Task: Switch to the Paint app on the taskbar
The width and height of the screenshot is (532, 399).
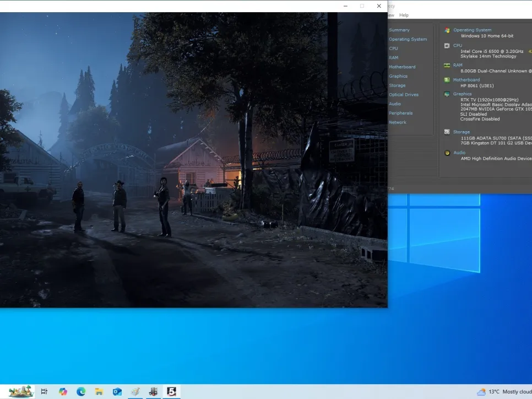Action: [x=135, y=391]
